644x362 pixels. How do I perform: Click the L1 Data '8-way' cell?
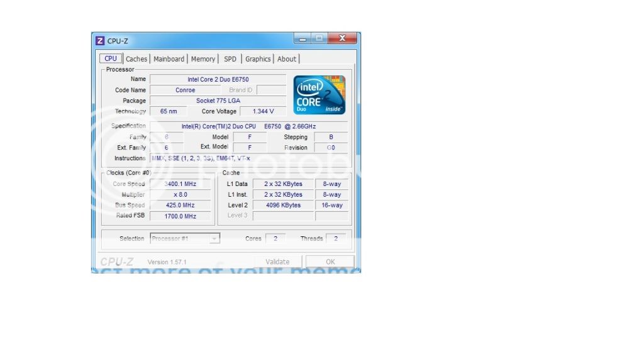332,184
